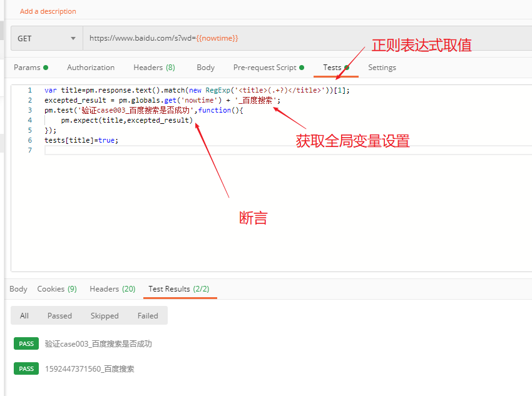Show only Skipped test results

coord(105,316)
